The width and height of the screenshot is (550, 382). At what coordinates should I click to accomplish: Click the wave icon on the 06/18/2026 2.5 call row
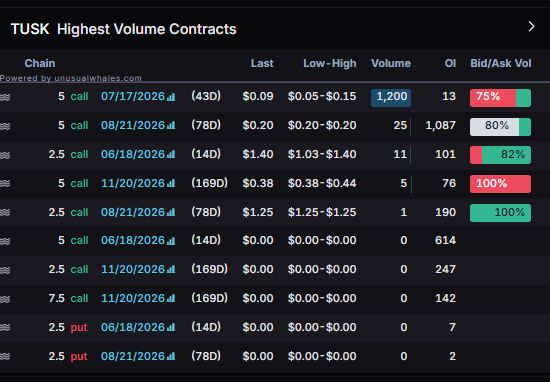tap(5, 155)
